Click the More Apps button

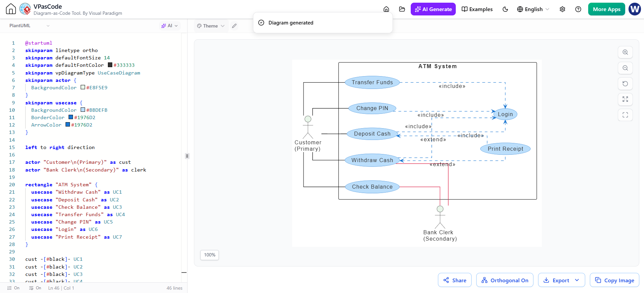click(x=606, y=9)
